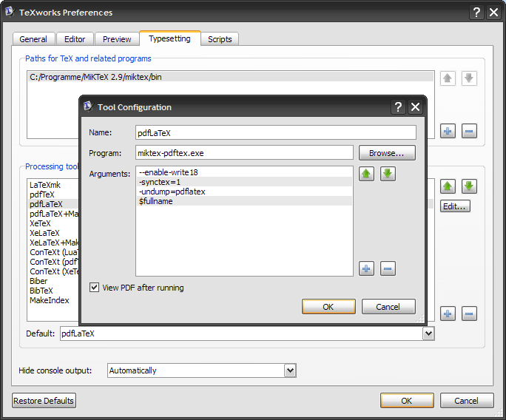This screenshot has width=506, height=420.
Task: Switch to the Scripts tab
Action: (220, 39)
